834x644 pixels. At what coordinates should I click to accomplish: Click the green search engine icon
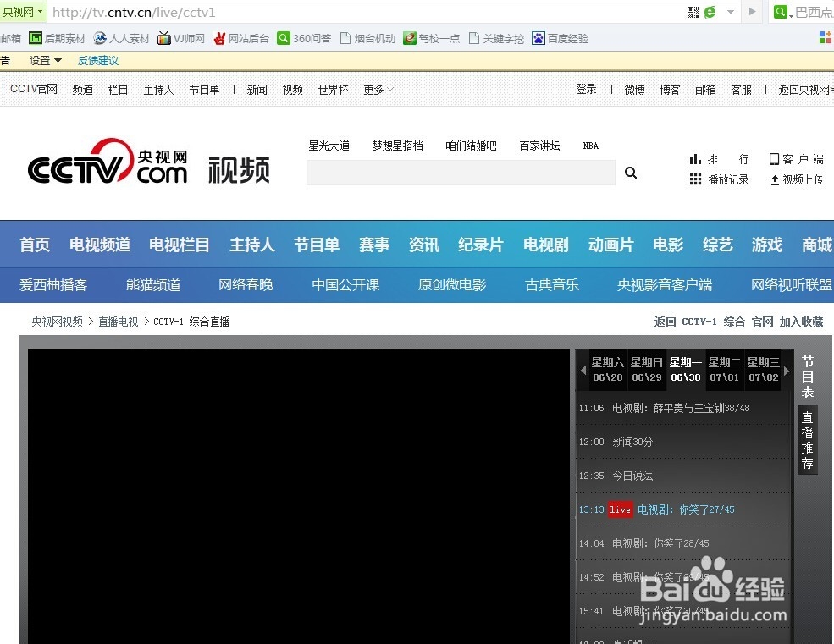click(x=781, y=12)
